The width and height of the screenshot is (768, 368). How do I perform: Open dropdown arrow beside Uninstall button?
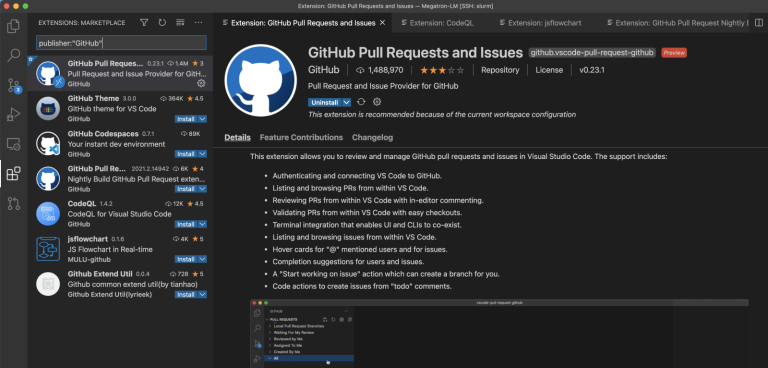[346, 102]
